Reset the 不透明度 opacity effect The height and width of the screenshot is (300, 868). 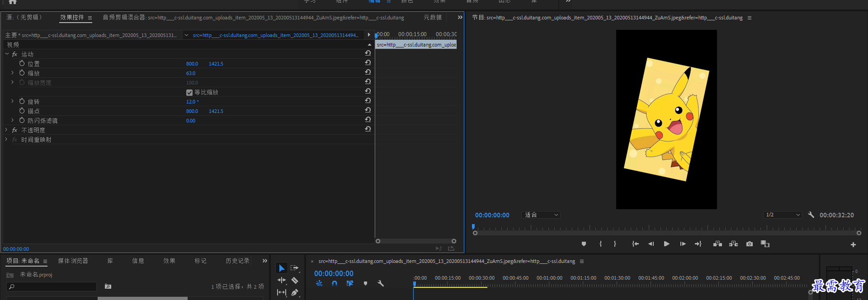(x=368, y=129)
